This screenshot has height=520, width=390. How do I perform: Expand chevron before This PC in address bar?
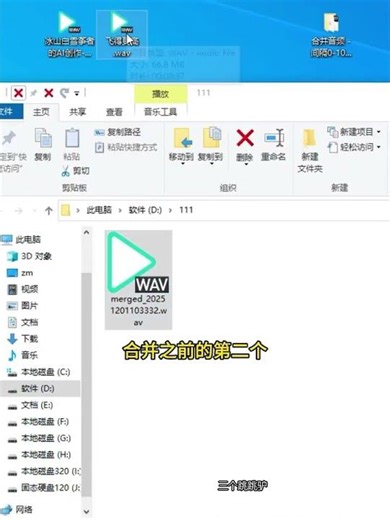click(78, 210)
